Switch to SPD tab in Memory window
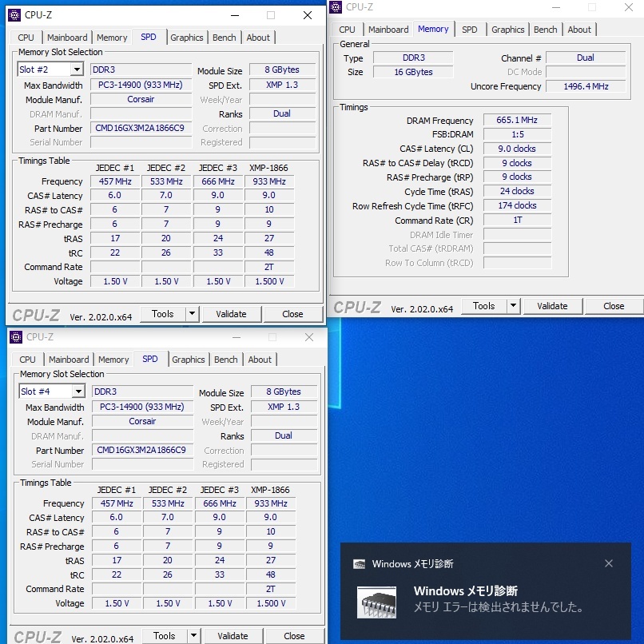The image size is (644, 644). [x=470, y=30]
